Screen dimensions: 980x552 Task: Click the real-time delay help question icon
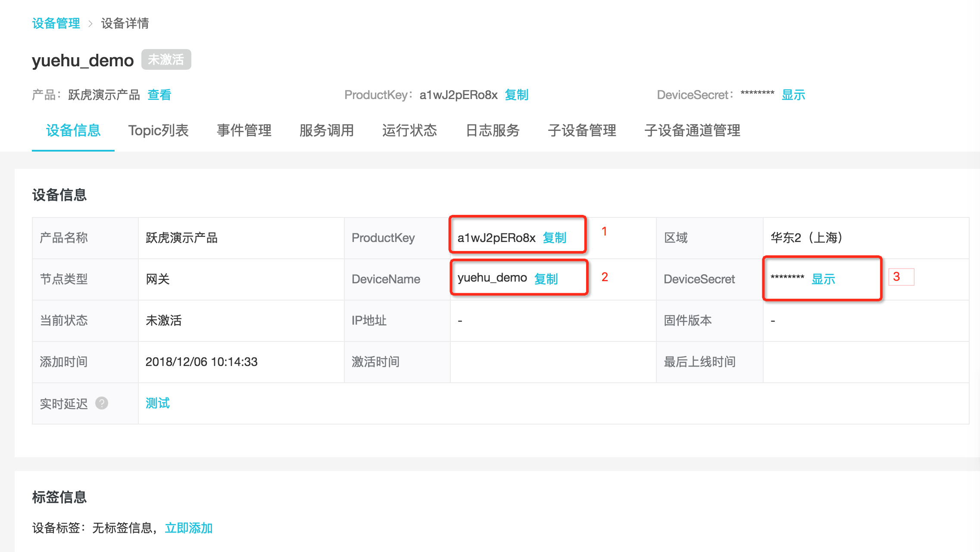102,403
